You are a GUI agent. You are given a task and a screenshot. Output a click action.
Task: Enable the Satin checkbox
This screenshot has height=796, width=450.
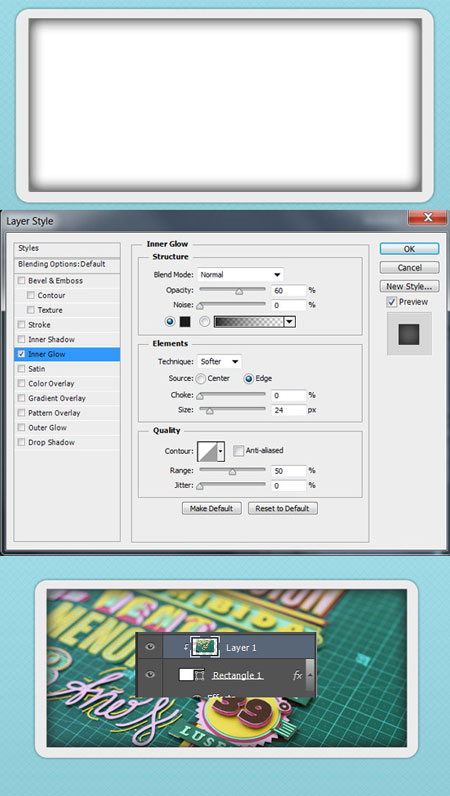[x=21, y=369]
